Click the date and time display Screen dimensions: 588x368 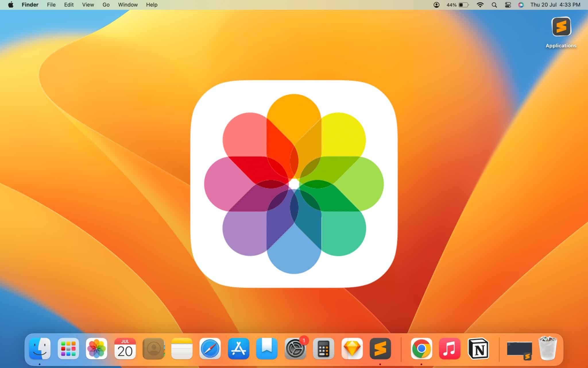(555, 5)
